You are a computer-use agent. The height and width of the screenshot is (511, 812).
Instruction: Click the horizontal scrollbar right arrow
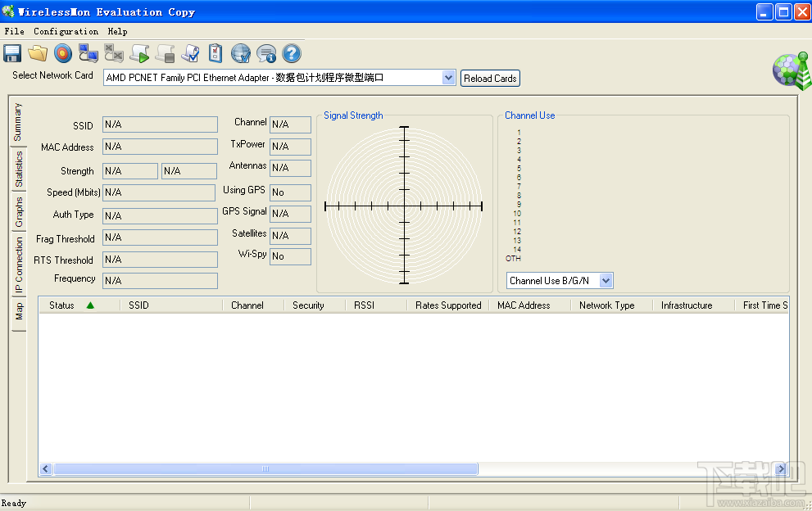[782, 469]
